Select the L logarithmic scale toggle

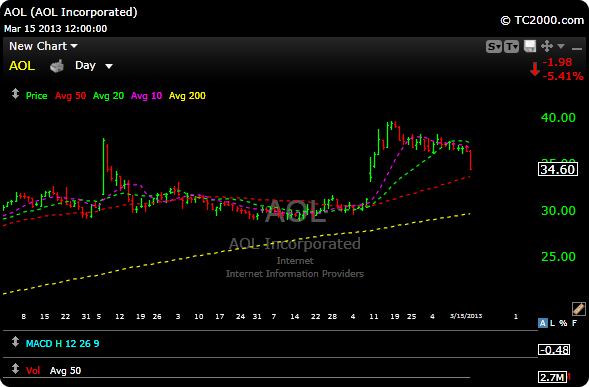coord(552,323)
